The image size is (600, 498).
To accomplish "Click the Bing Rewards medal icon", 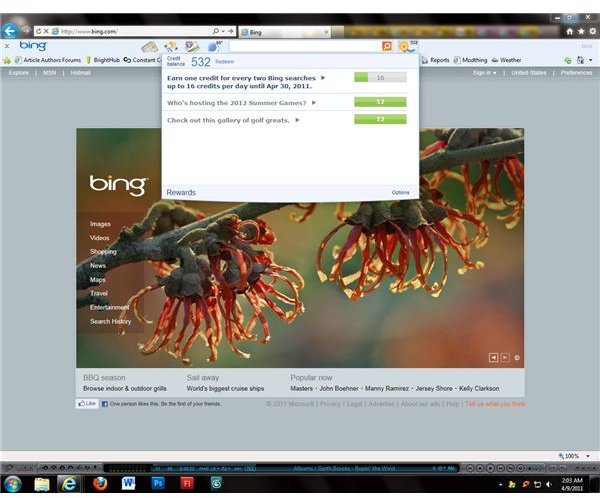I will coord(408,46).
